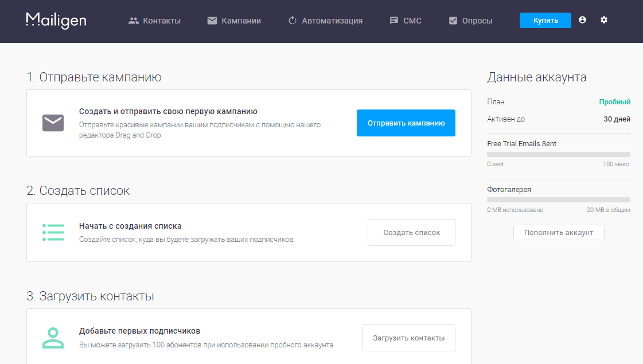This screenshot has height=364, width=643.
Task: Click the Free Trial Emails Sent label
Action: coord(521,143)
